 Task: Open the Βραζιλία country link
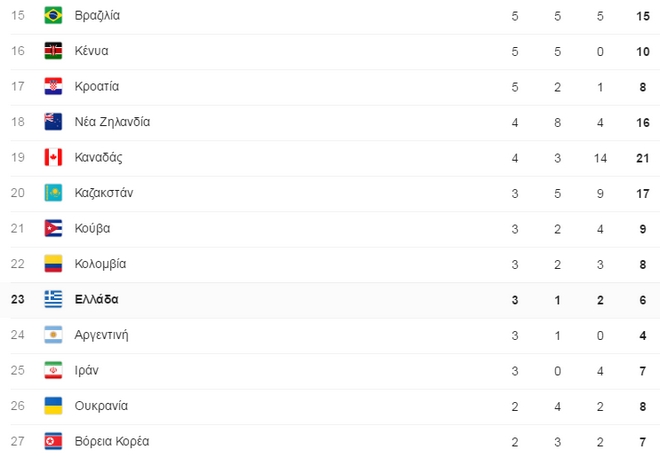97,15
